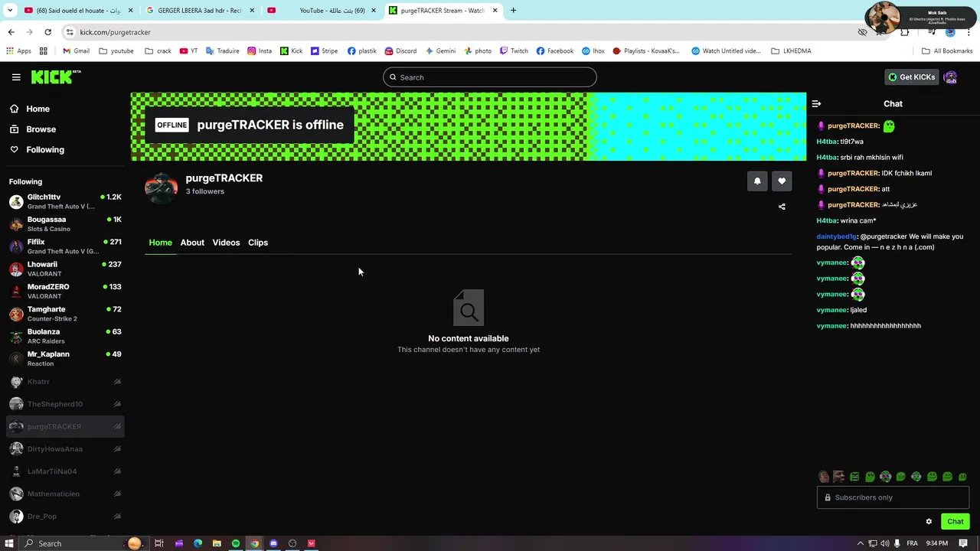Open the Gemini bookmark
Screen dimensions: 980x551
(x=440, y=51)
